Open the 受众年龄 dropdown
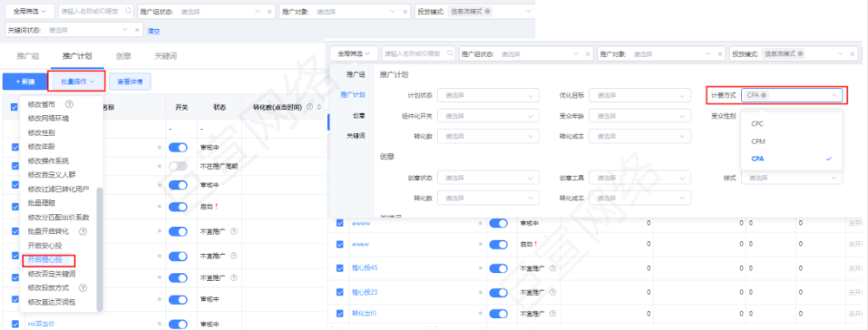The image size is (868, 330). (x=640, y=116)
